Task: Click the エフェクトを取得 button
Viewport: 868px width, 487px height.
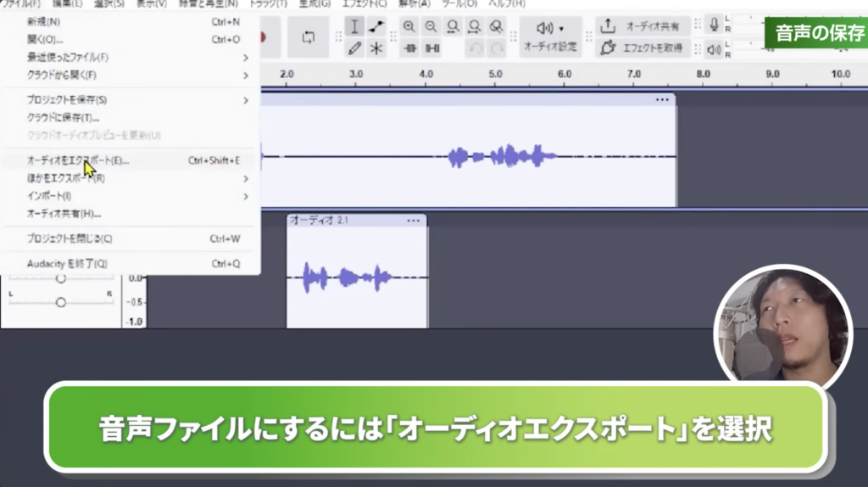Action: coord(642,48)
